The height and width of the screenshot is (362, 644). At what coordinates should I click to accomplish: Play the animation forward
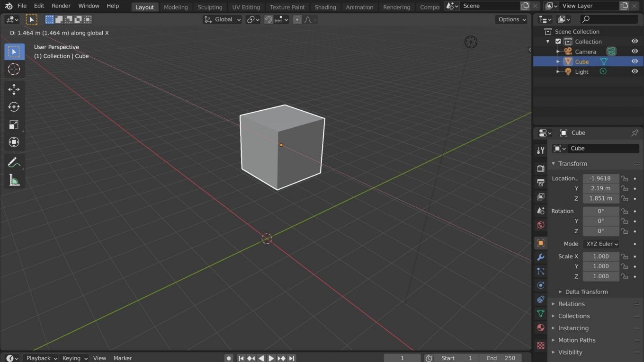click(271, 358)
